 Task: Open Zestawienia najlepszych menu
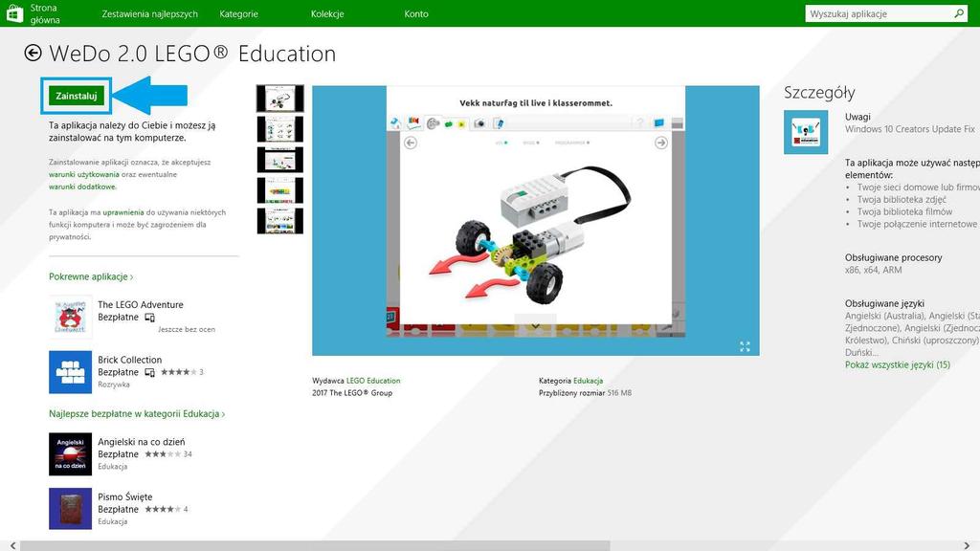point(149,13)
